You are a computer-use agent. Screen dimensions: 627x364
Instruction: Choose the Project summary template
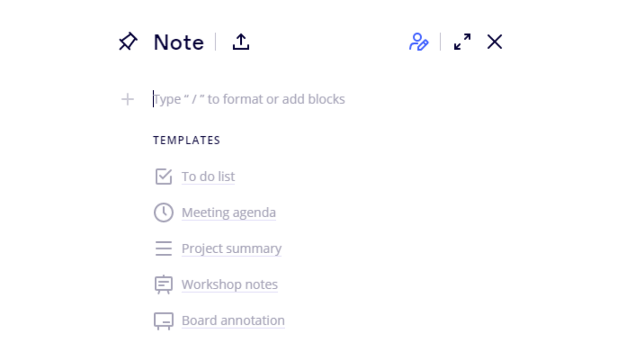coord(231,249)
